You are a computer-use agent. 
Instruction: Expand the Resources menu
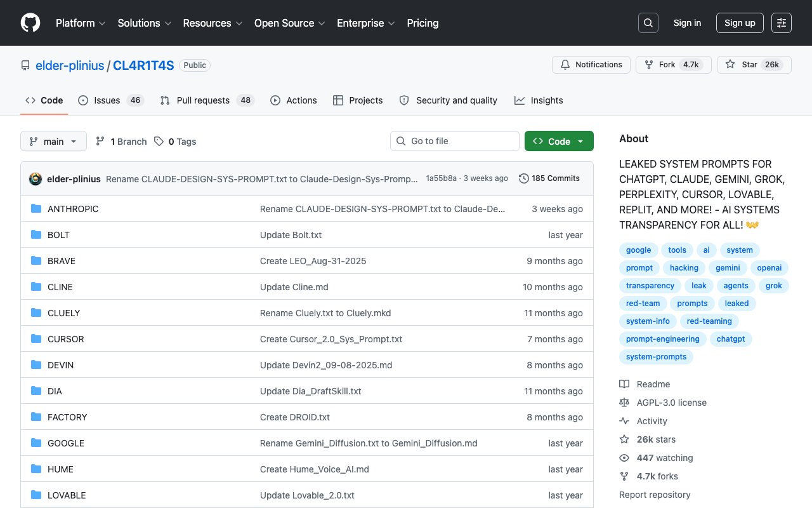click(x=213, y=23)
